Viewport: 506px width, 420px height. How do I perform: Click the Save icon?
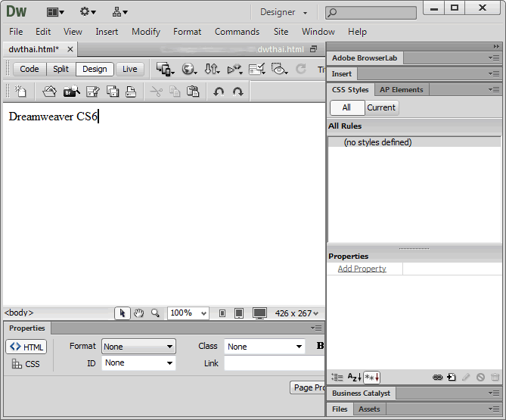tap(93, 92)
